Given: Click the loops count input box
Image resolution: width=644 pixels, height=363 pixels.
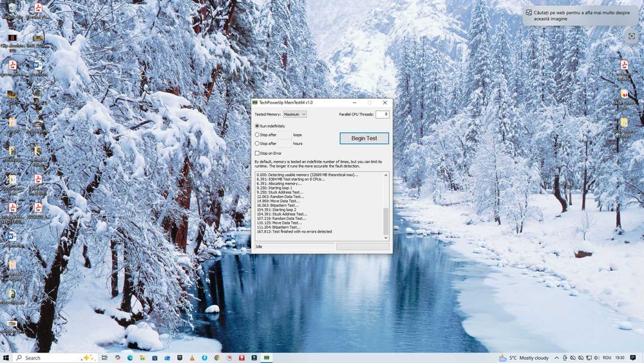Looking at the screenshot, I should [x=285, y=135].
